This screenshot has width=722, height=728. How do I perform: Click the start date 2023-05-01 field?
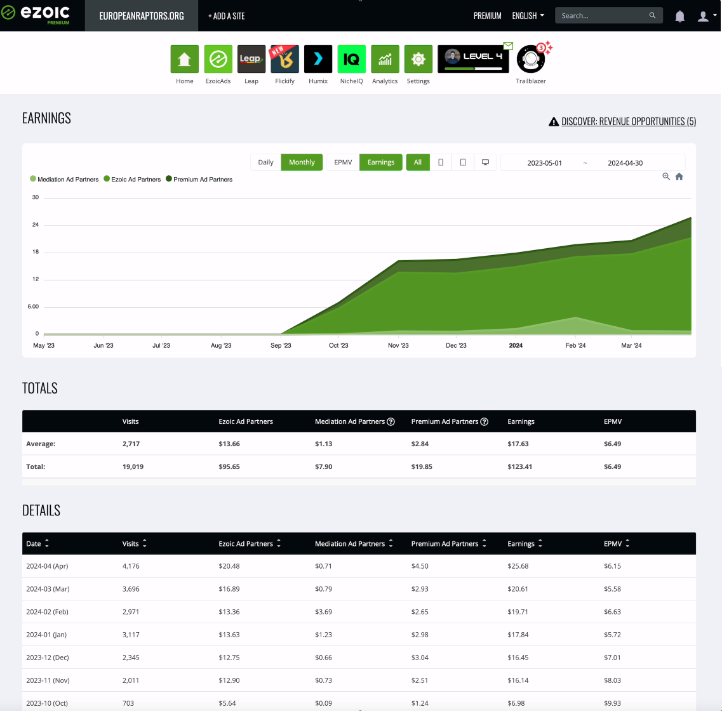545,163
